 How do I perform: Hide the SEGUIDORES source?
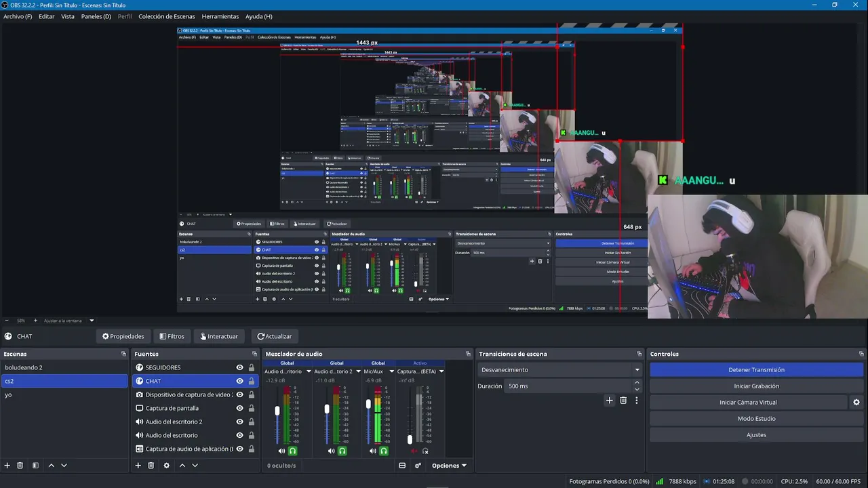pyautogui.click(x=239, y=367)
